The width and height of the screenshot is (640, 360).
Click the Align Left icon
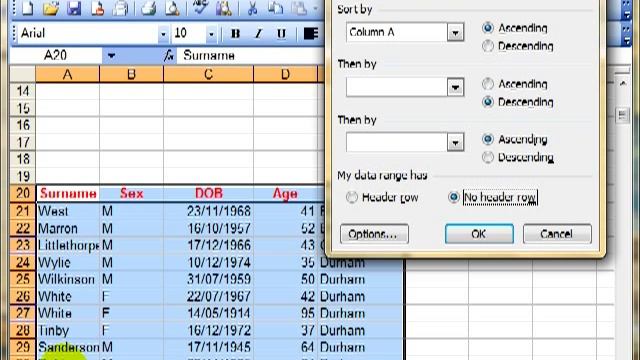coord(311,33)
